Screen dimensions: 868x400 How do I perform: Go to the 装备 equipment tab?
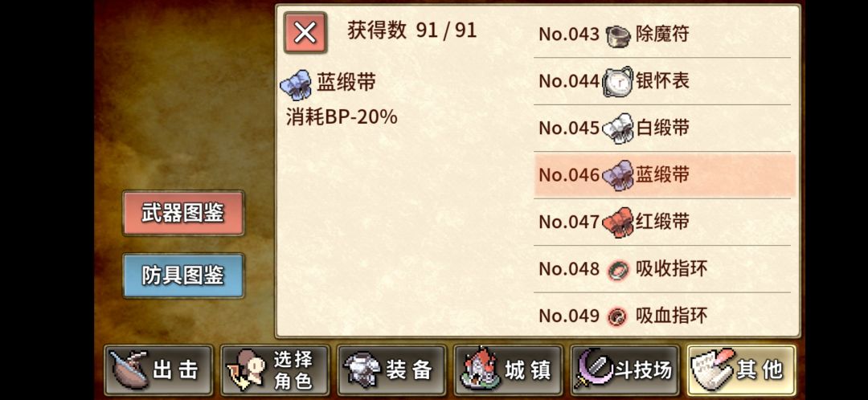pos(392,370)
